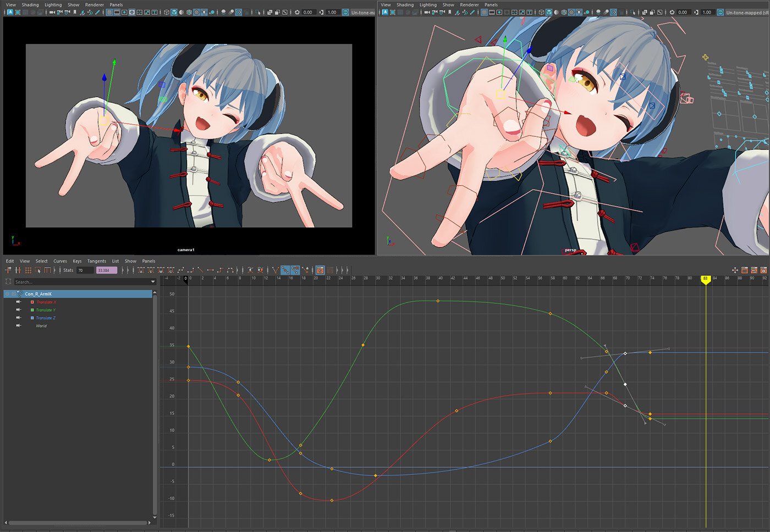Open Renderer menu in persp viewport

469,4
